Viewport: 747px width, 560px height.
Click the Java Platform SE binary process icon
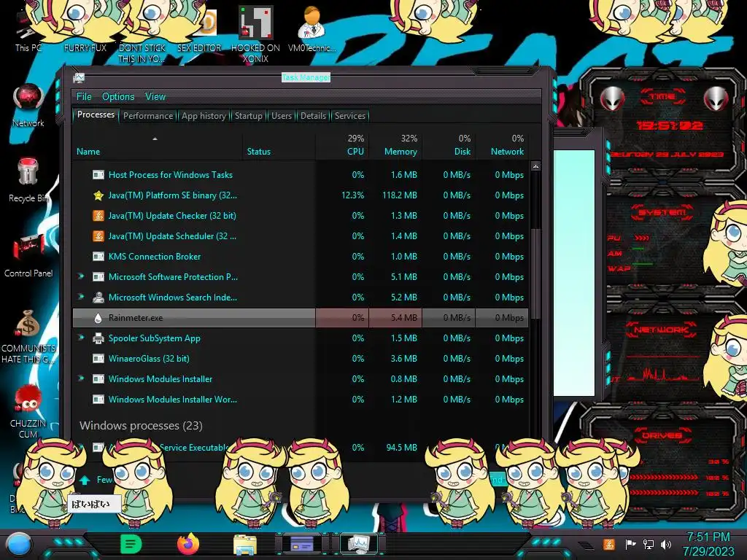(x=98, y=195)
